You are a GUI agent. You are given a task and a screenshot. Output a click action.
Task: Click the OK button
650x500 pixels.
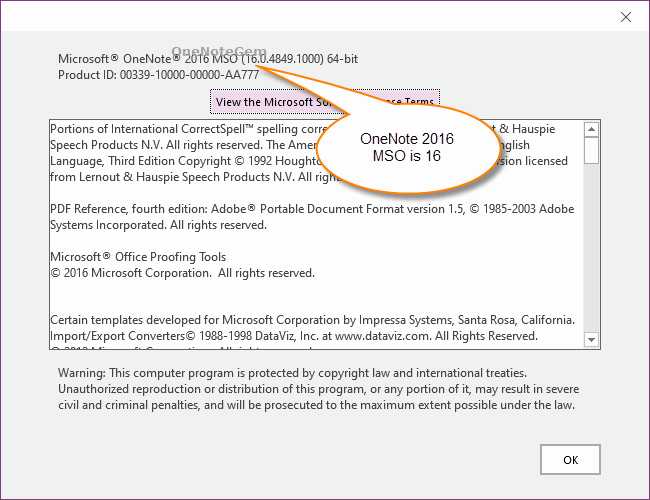570,459
